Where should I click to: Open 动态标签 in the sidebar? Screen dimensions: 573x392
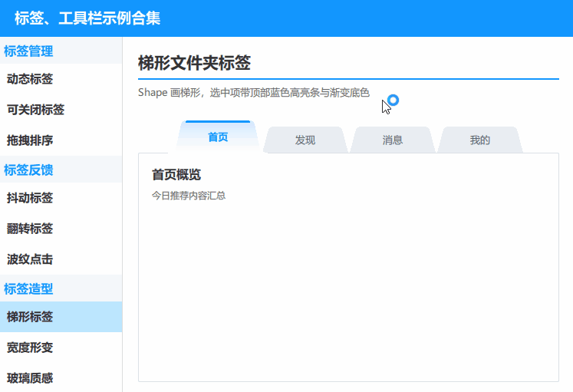pyautogui.click(x=61, y=79)
